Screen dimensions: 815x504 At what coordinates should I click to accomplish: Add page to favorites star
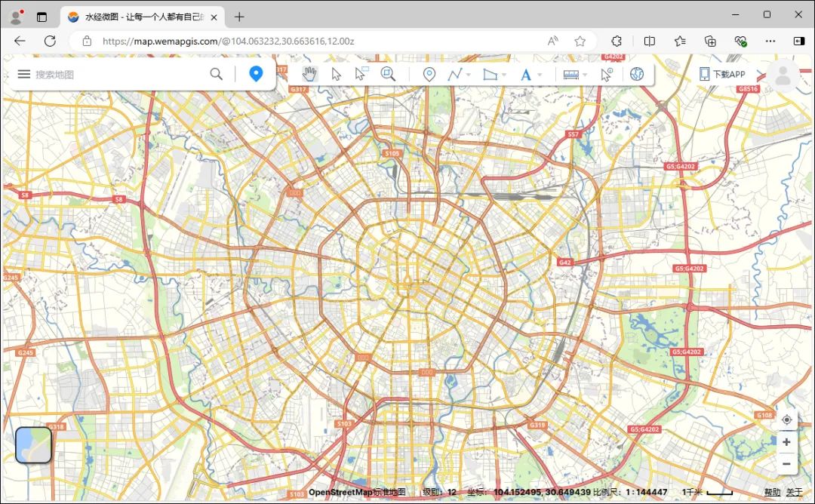[580, 41]
